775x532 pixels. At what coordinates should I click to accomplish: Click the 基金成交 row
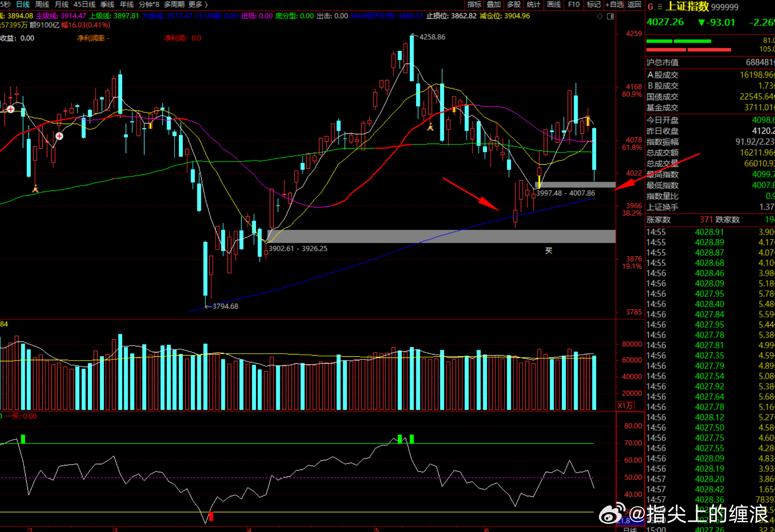click(710, 108)
